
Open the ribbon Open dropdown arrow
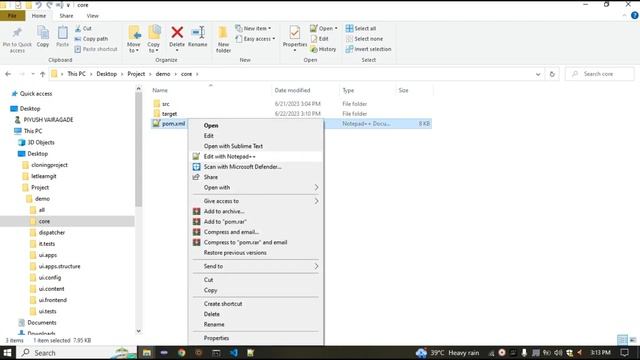[336, 29]
